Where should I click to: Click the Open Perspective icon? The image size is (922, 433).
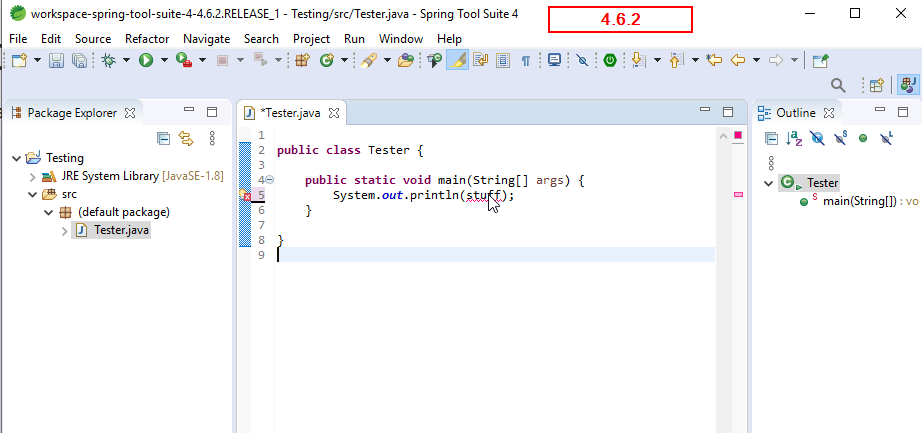tap(877, 85)
